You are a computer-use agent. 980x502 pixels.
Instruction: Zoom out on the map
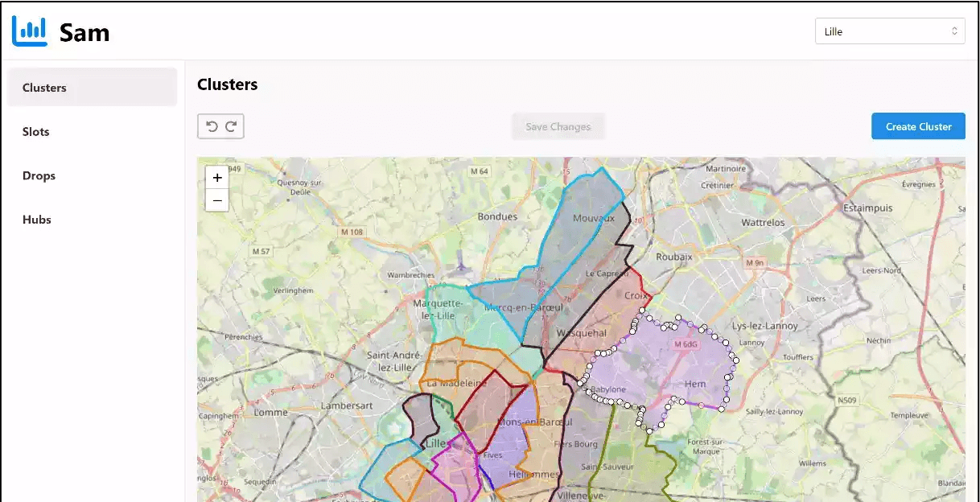tap(217, 200)
